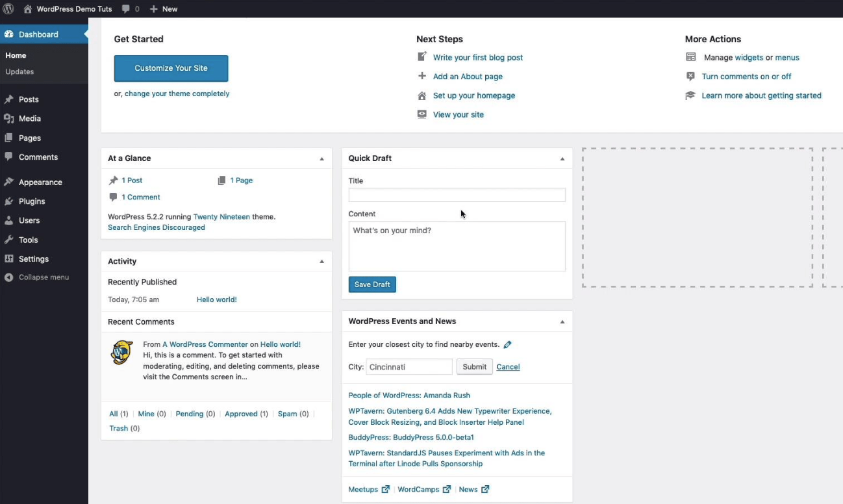The image size is (843, 504).
Task: Click the Collapse menu arrow icon
Action: 9,277
